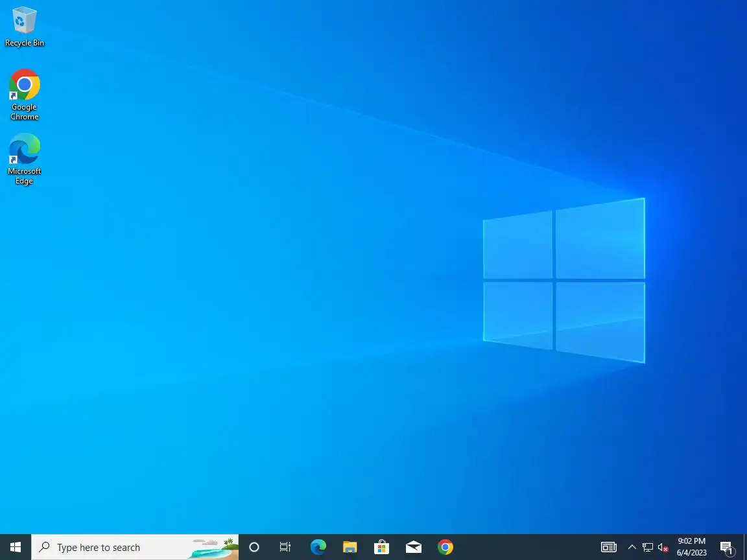The image size is (747, 560).
Task: Launch Microsoft Edge from the taskbar
Action: coord(318,547)
